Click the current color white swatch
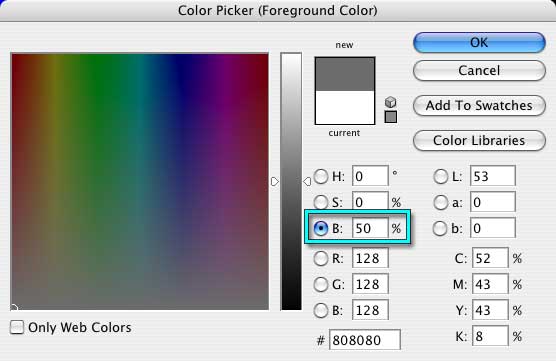Screen dimensions: 556x361 click(x=345, y=107)
